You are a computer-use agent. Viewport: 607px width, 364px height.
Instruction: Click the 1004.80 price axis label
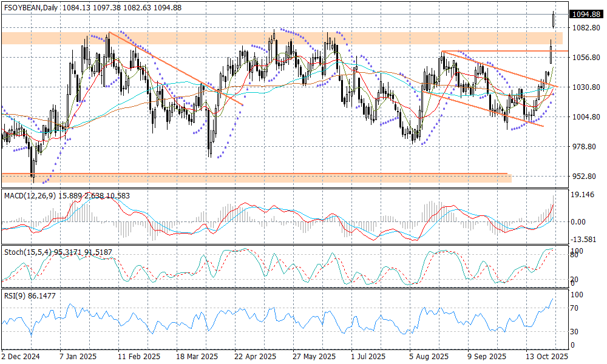pyautogui.click(x=586, y=117)
